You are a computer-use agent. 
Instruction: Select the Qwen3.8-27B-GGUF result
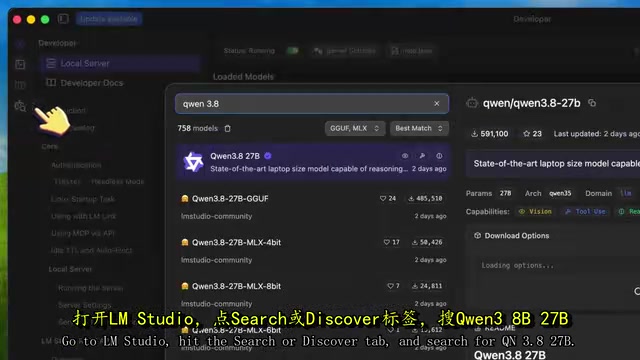pyautogui.click(x=313, y=207)
